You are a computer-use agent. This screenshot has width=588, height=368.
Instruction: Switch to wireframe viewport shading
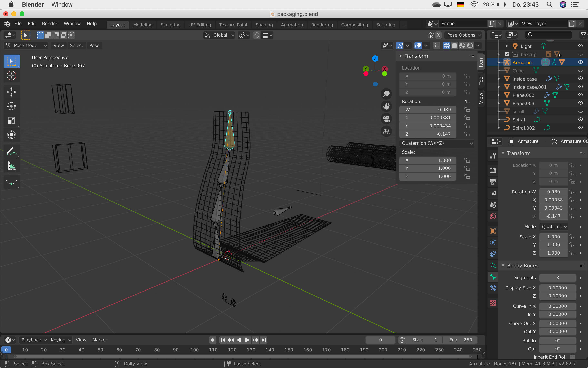click(x=447, y=46)
